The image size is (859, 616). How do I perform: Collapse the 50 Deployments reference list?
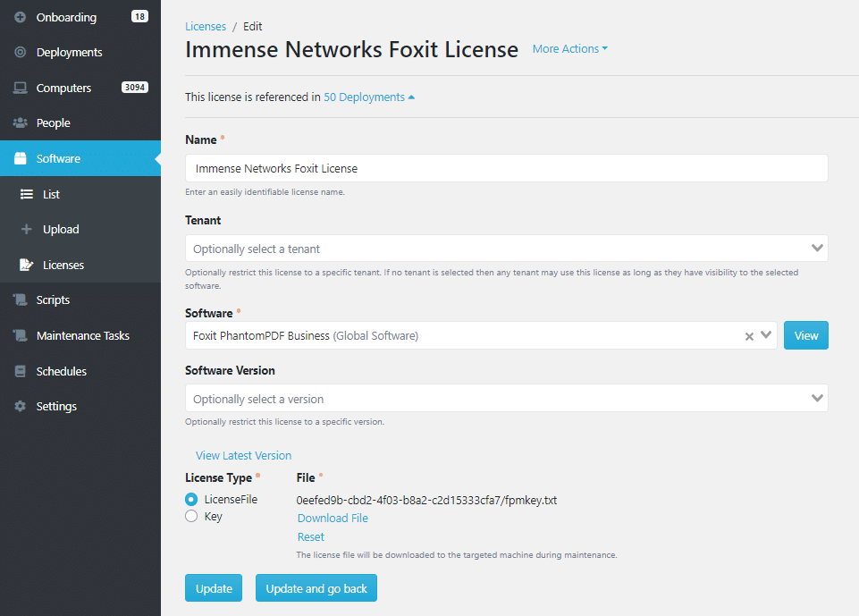pos(369,97)
